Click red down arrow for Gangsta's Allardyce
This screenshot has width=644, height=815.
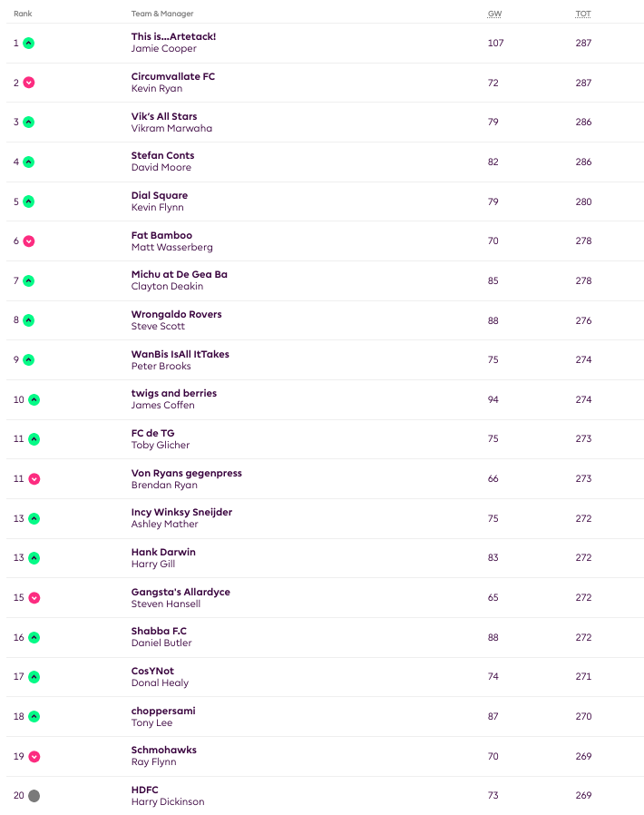(34, 598)
